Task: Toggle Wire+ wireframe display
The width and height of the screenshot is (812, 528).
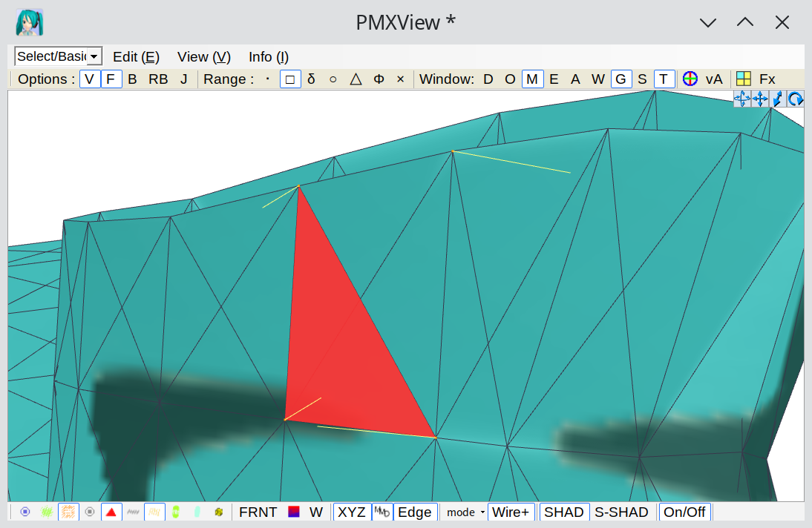Action: coord(511,512)
